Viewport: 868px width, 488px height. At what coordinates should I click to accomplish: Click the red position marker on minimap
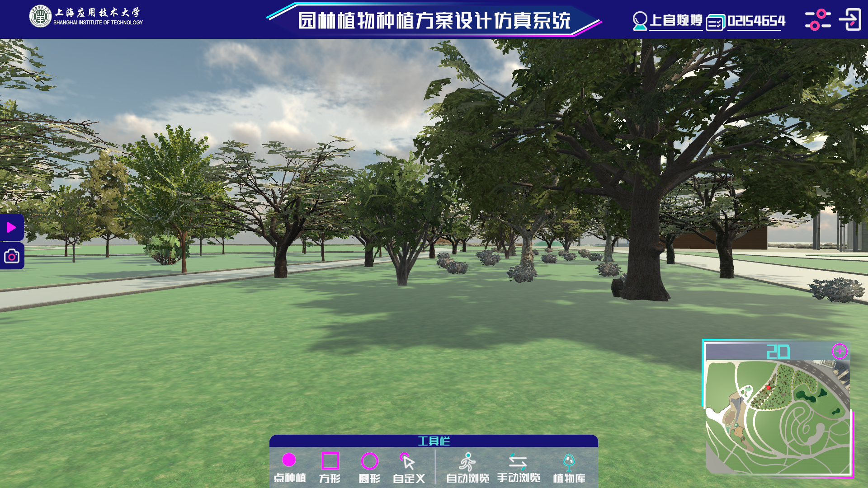768,388
